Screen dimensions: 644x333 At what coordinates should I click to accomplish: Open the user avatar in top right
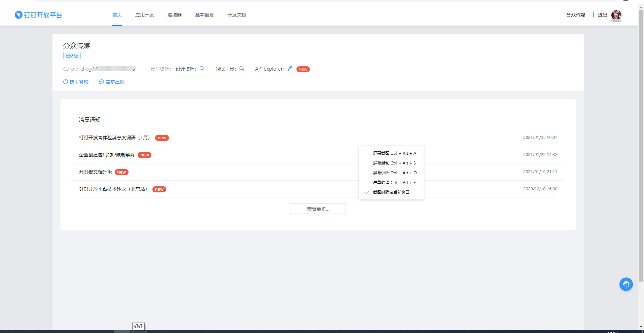pos(617,16)
